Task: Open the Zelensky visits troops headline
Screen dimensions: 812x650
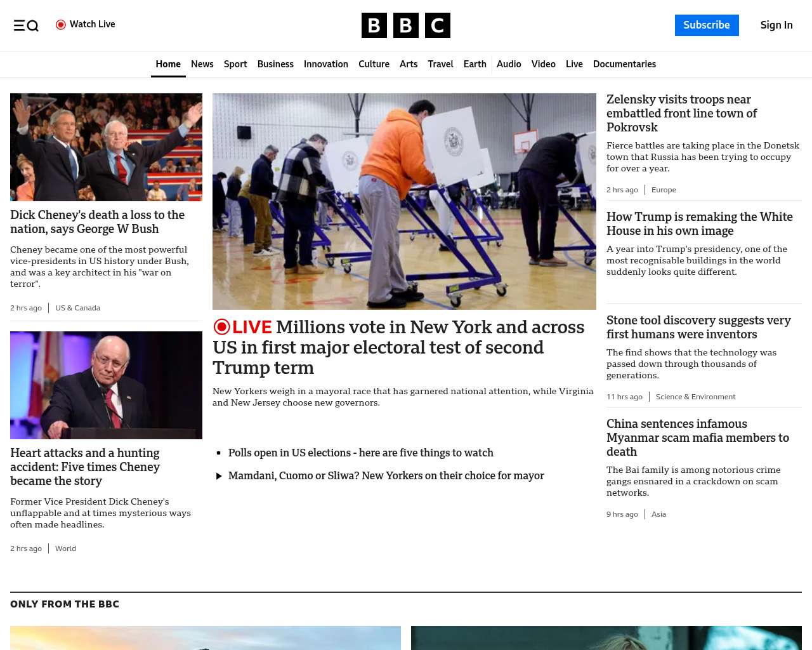Action: pos(681,114)
